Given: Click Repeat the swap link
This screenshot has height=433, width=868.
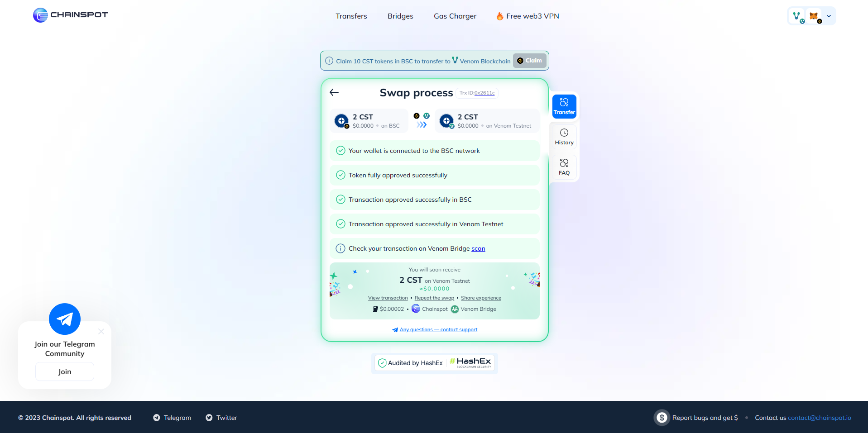Looking at the screenshot, I should [434, 298].
